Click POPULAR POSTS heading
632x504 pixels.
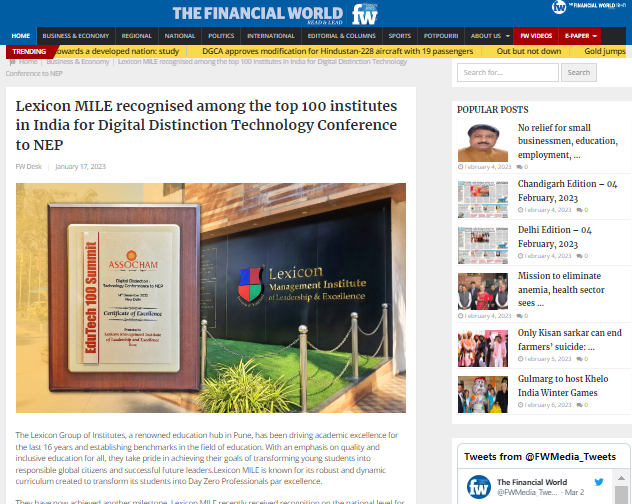493,110
